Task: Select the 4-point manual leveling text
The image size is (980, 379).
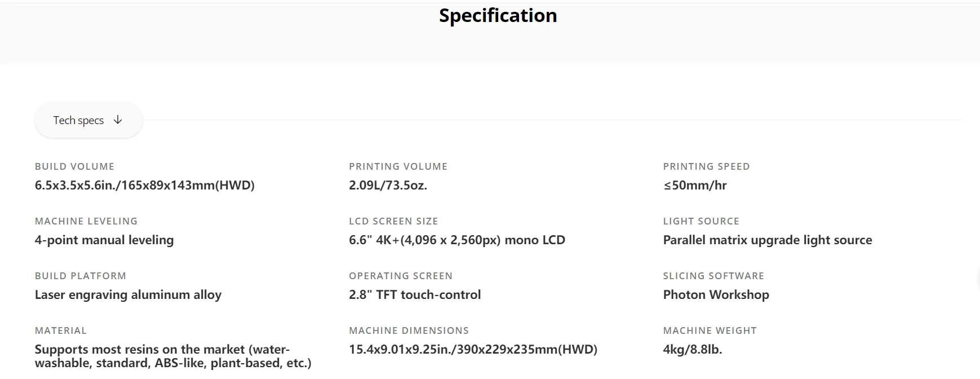Action: [104, 240]
